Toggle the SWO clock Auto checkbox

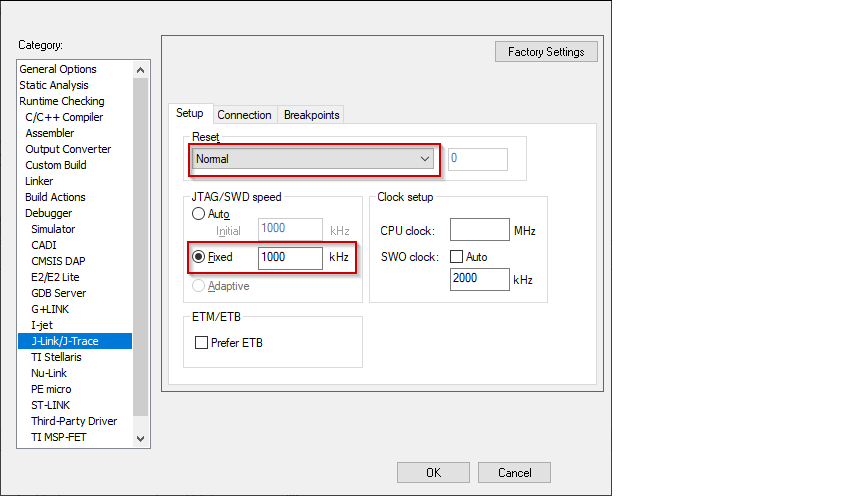click(x=457, y=257)
